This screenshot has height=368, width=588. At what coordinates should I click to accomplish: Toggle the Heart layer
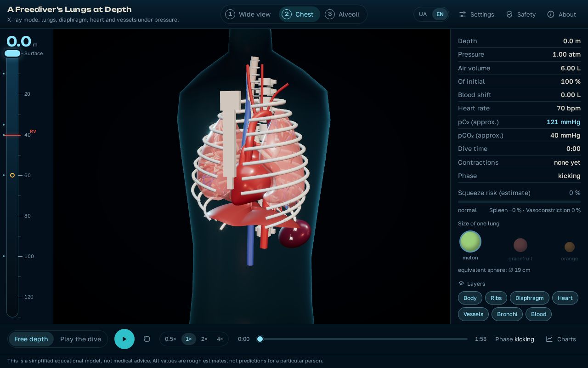coord(565,298)
